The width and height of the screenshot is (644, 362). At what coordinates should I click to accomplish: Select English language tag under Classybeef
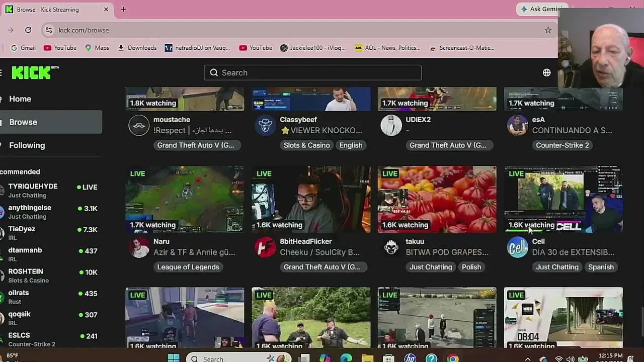point(351,145)
